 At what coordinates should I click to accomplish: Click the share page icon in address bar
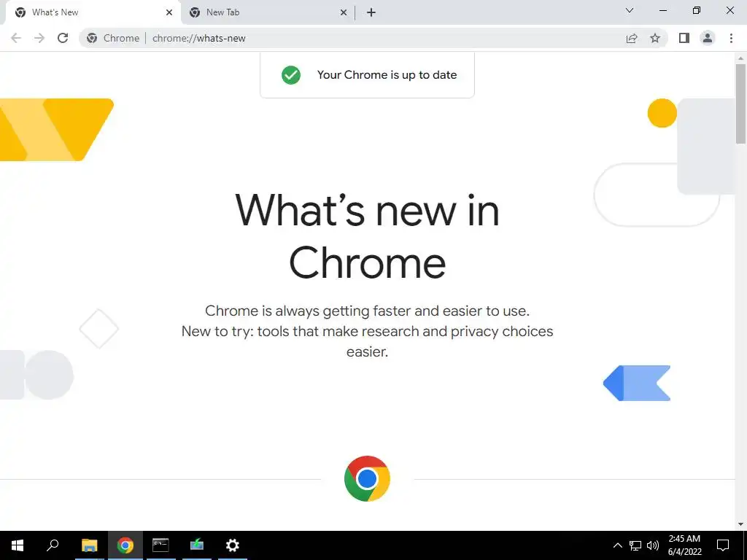(x=632, y=38)
